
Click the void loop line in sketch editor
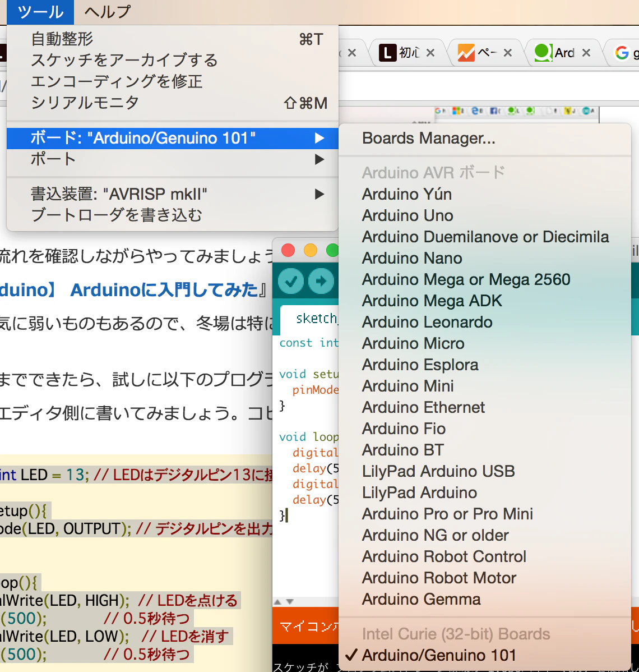(x=308, y=437)
